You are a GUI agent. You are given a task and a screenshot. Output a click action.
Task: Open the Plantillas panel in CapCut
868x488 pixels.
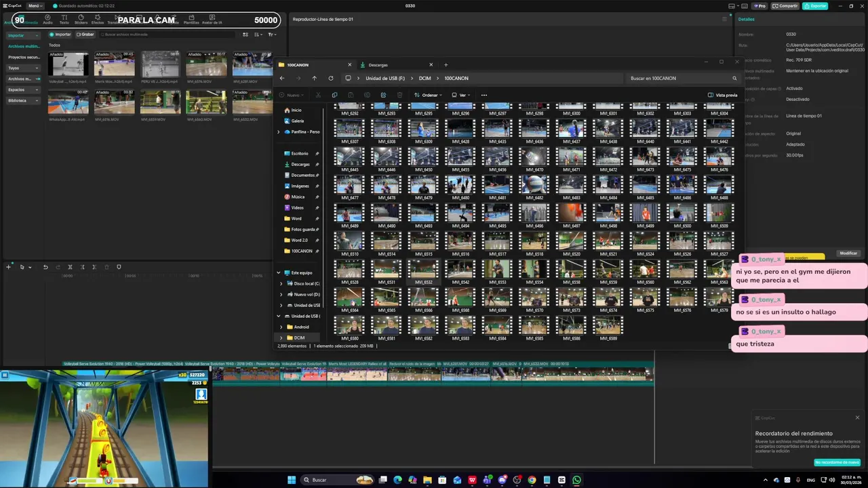[191, 19]
